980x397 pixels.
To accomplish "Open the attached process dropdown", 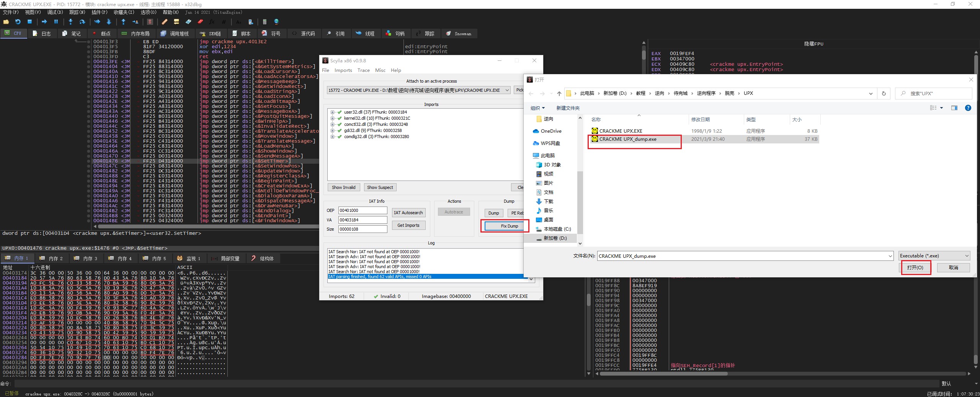I will [507, 90].
